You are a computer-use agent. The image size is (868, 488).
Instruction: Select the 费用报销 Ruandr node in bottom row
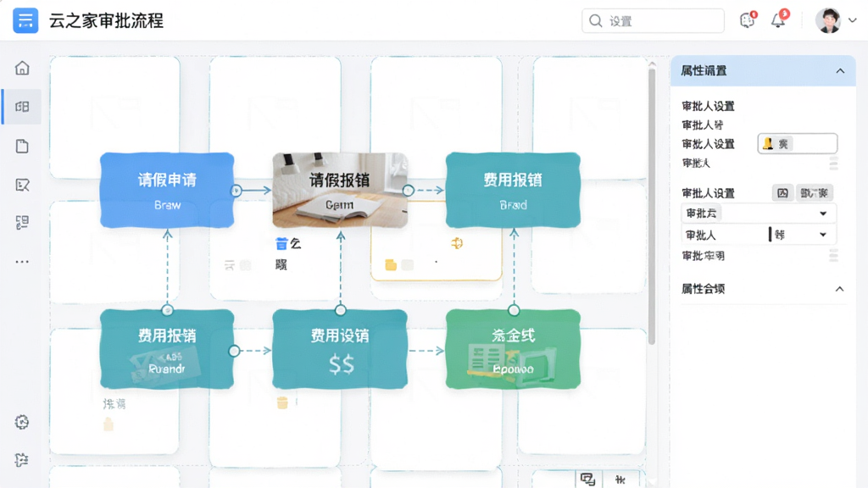click(x=167, y=349)
